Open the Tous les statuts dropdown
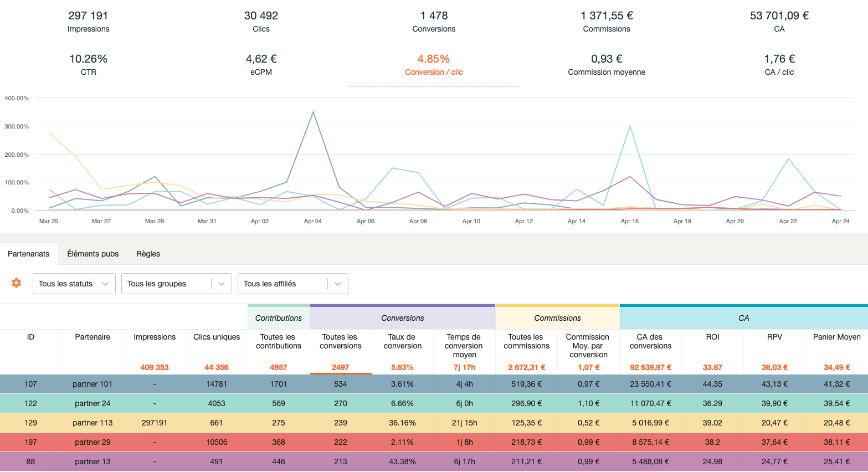The image size is (868, 472). (74, 284)
